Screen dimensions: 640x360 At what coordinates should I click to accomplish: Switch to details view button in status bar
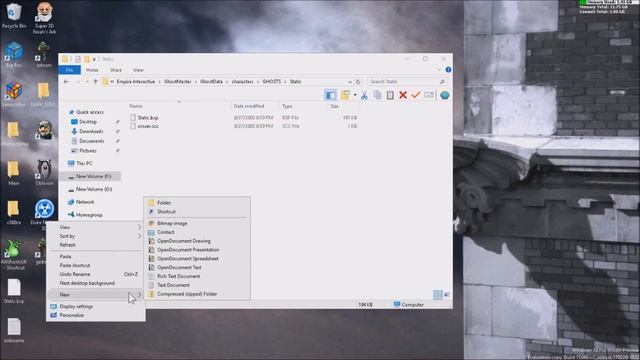[x=438, y=295]
